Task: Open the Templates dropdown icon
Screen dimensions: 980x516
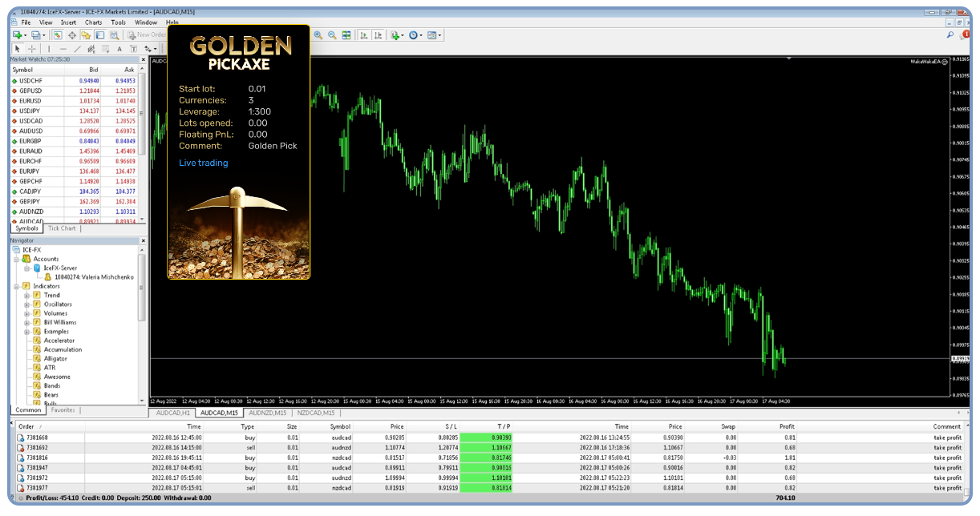Action: [x=434, y=35]
